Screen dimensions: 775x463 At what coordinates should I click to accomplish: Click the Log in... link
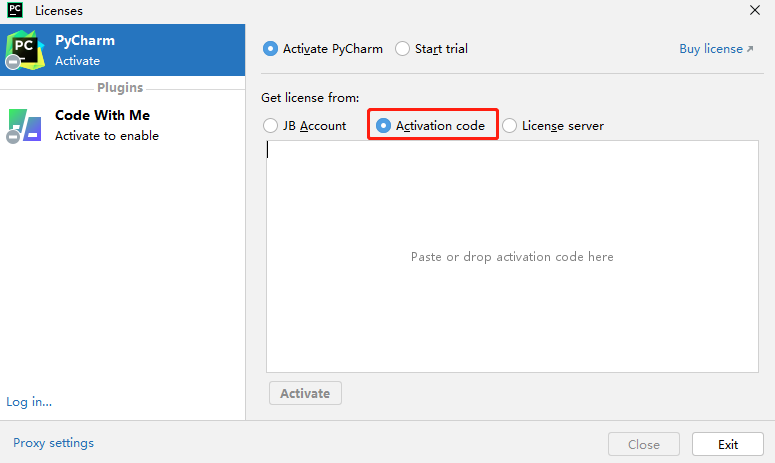[29, 402]
